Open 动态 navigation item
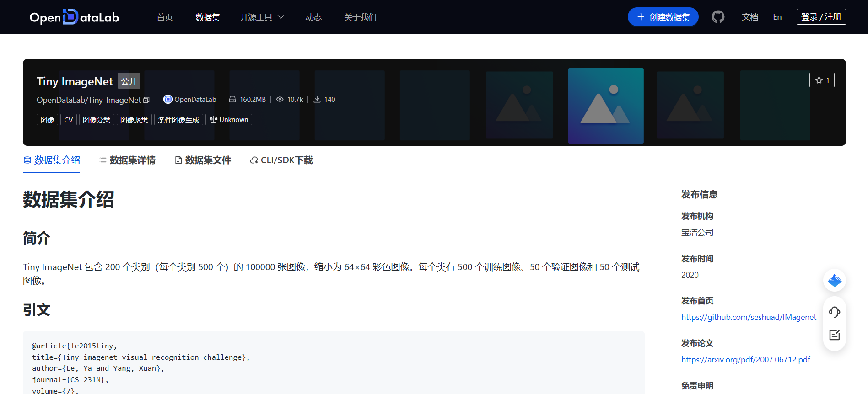 click(313, 17)
